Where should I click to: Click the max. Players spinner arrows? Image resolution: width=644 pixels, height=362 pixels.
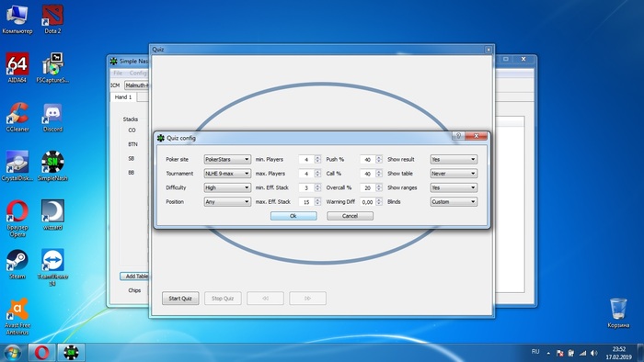point(317,174)
